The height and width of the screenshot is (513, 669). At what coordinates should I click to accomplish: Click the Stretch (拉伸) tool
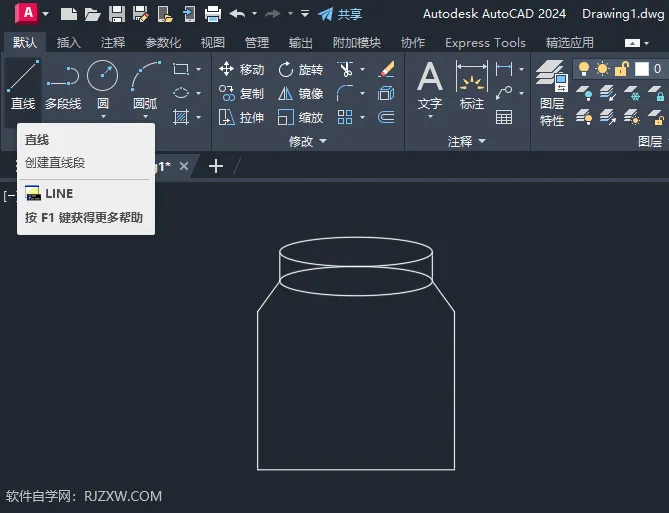tap(241, 117)
